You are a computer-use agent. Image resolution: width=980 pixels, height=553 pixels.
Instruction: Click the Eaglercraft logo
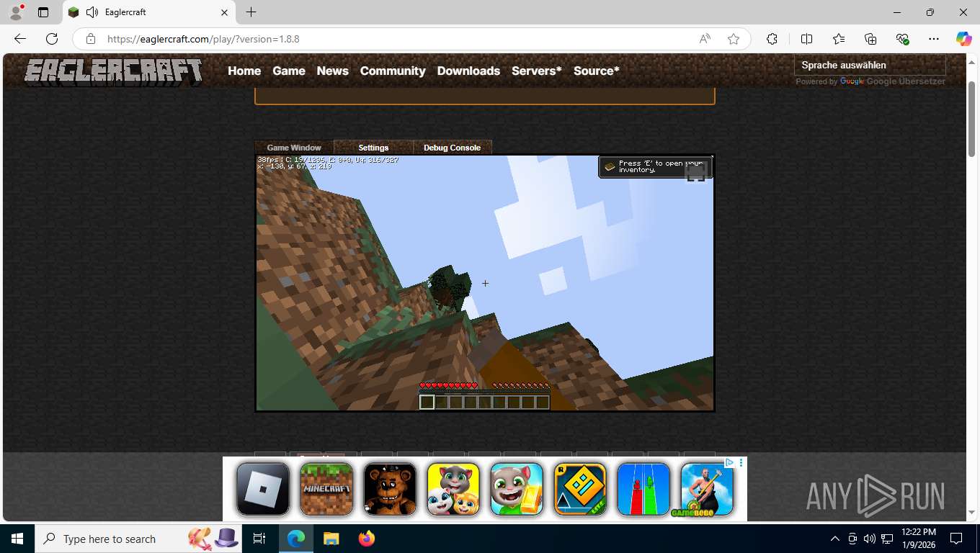pos(113,71)
